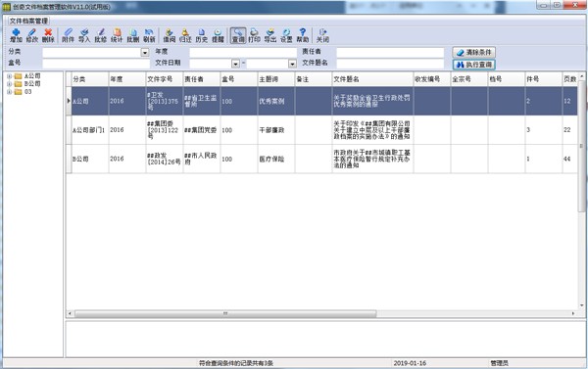Image resolution: width=588 pixels, height=369 pixels.
Task: Click the 执行查询 button
Action: (x=474, y=65)
